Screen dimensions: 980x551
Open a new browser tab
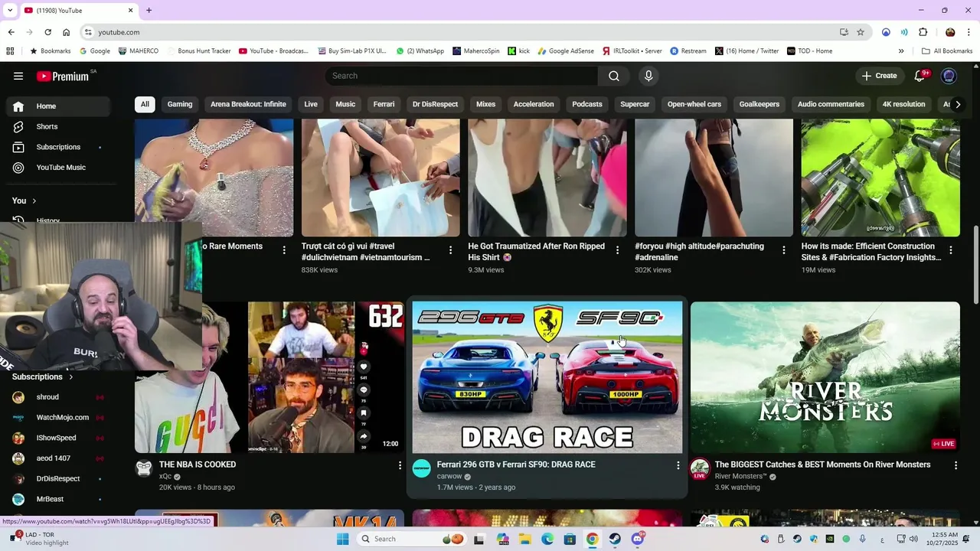coord(149,10)
